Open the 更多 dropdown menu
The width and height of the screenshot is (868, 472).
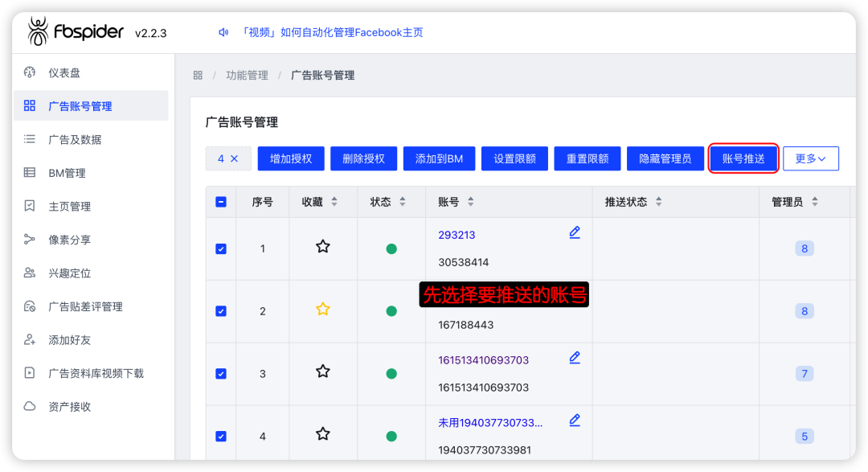tap(810, 158)
